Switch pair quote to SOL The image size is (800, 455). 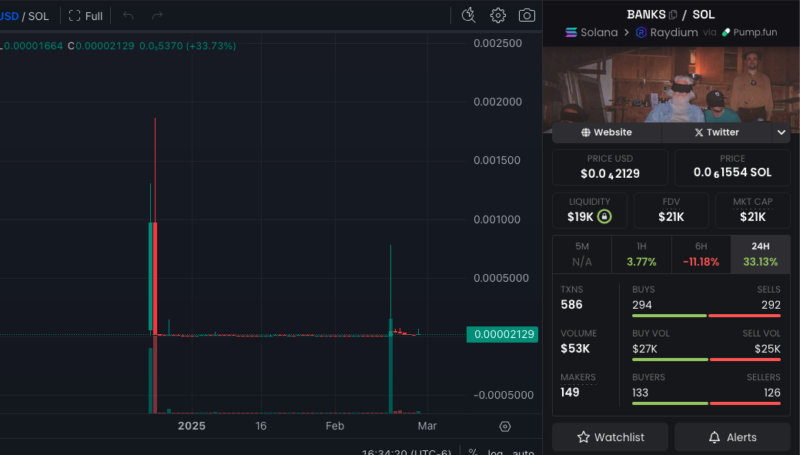coord(38,16)
